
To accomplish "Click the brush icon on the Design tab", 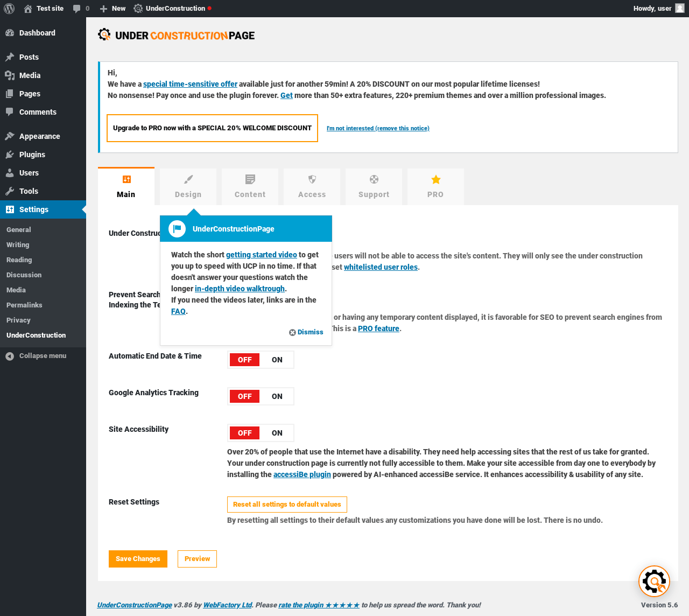I will coord(188,179).
